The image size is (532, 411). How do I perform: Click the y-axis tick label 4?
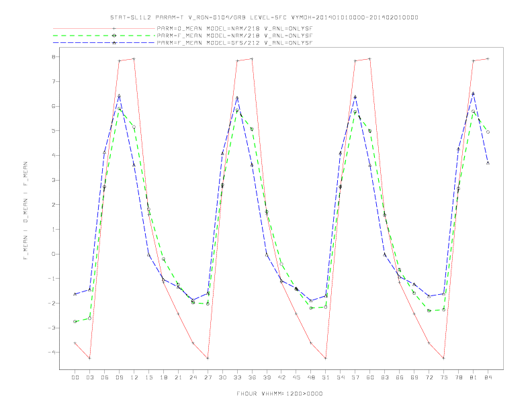[53, 155]
